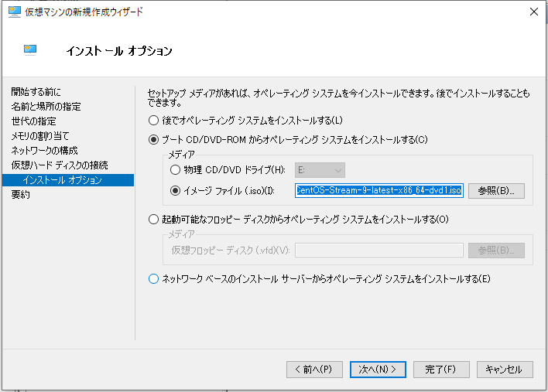This screenshot has width=548, height=392.
Task: Select 起動可能なフロッピー ディスク install option
Action: pyautogui.click(x=153, y=220)
